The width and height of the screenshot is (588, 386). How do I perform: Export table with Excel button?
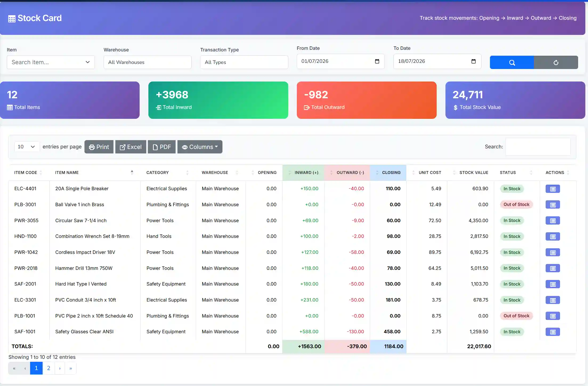pyautogui.click(x=131, y=147)
